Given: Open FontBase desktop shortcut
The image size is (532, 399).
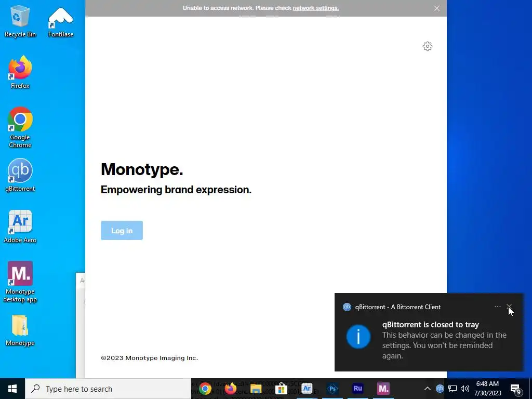Looking at the screenshot, I should [x=61, y=21].
